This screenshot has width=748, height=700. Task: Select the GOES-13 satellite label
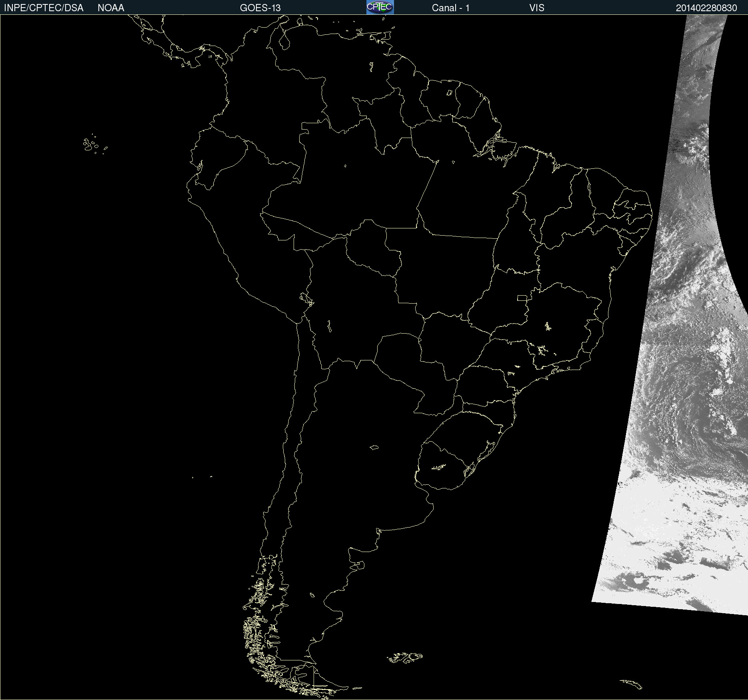260,8
